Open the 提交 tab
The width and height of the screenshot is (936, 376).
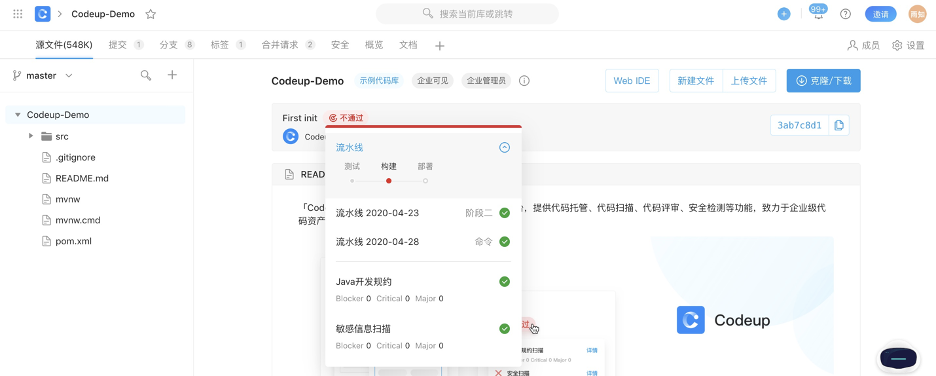126,45
